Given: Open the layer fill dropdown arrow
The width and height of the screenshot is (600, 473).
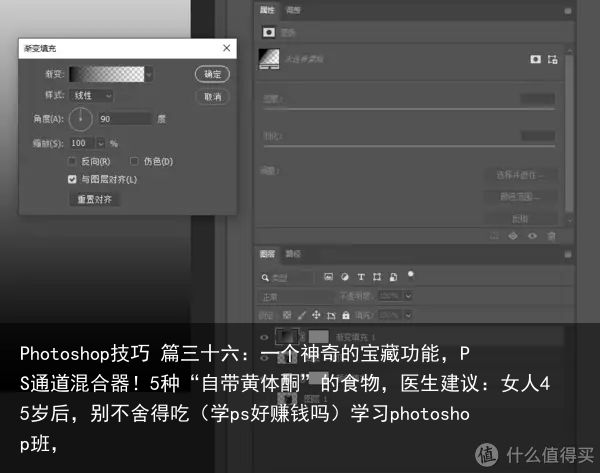Looking at the screenshot, I should 408,315.
